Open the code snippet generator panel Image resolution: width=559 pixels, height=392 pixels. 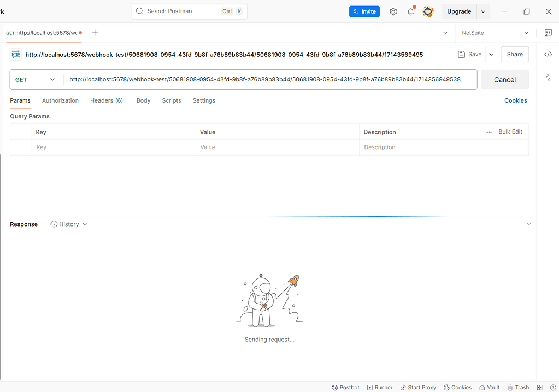(548, 54)
